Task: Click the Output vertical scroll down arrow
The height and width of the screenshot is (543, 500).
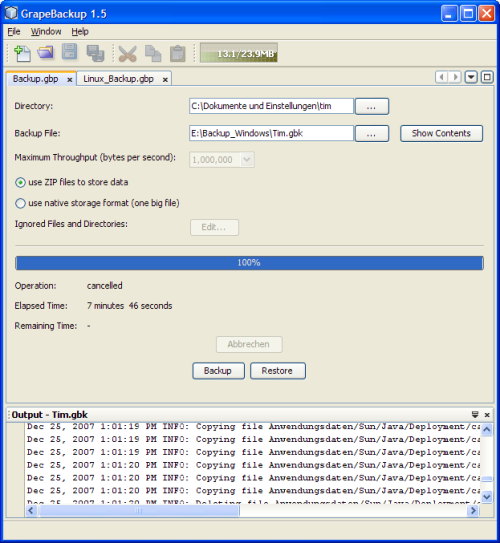Action: (x=486, y=496)
